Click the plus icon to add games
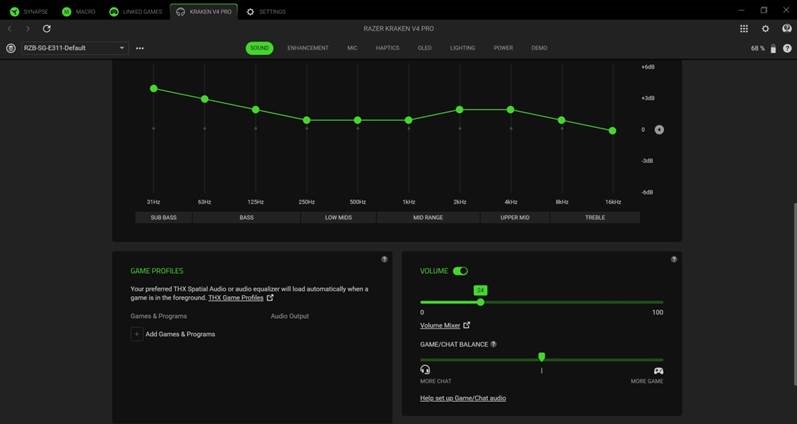This screenshot has height=424, width=797. click(x=137, y=334)
